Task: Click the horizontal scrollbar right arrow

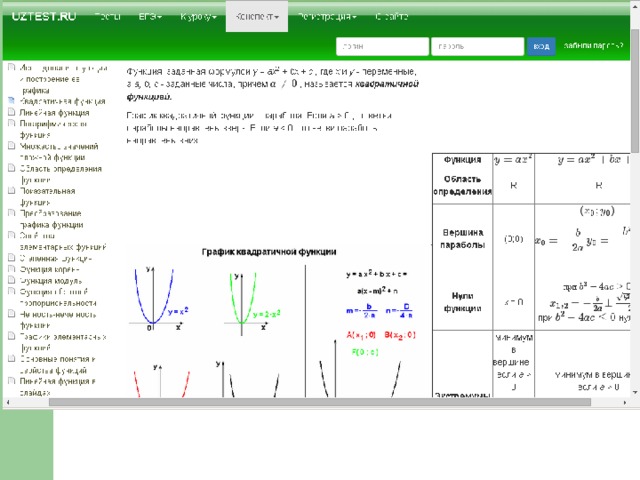Action: pyautogui.click(x=625, y=402)
